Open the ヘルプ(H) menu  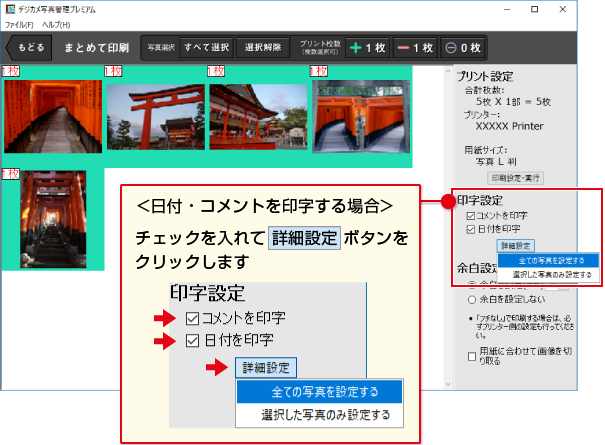[57, 23]
